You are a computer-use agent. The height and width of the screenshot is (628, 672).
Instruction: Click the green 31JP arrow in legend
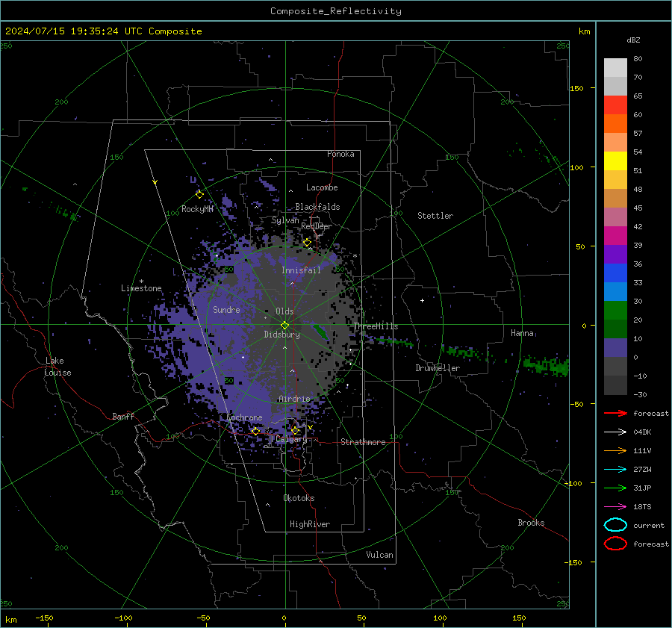(615, 488)
